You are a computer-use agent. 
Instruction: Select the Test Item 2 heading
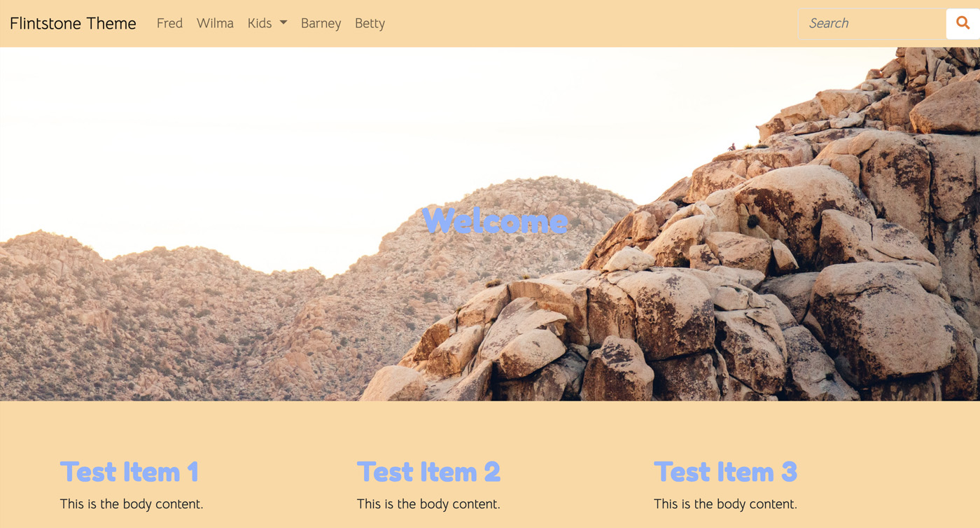pyautogui.click(x=428, y=472)
